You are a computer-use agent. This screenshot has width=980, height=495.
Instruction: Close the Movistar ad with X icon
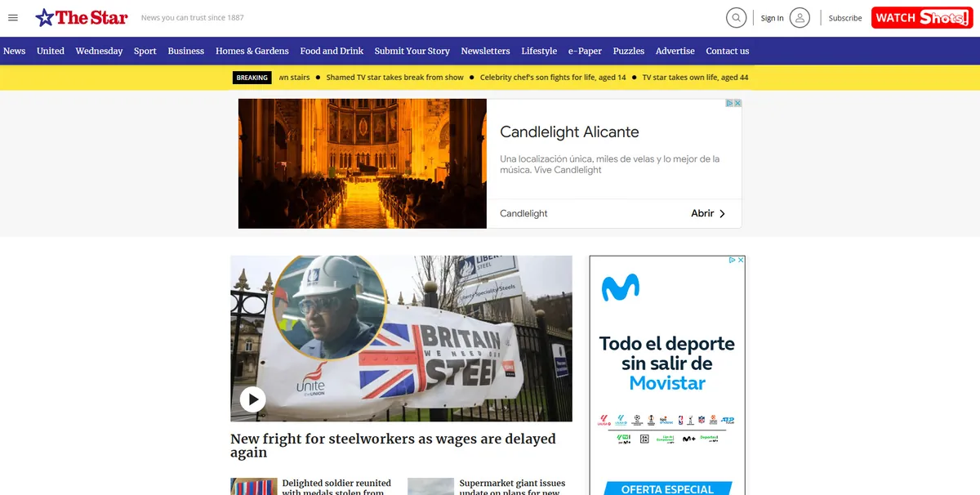[x=741, y=260]
